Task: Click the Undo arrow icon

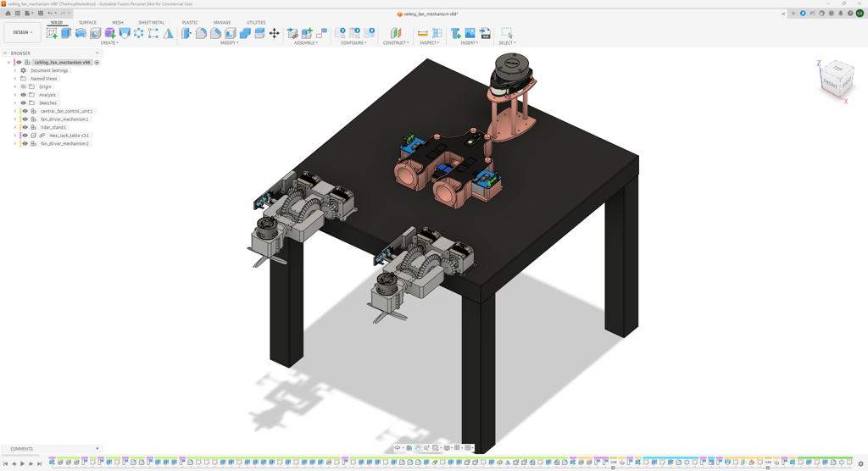Action: [x=50, y=14]
